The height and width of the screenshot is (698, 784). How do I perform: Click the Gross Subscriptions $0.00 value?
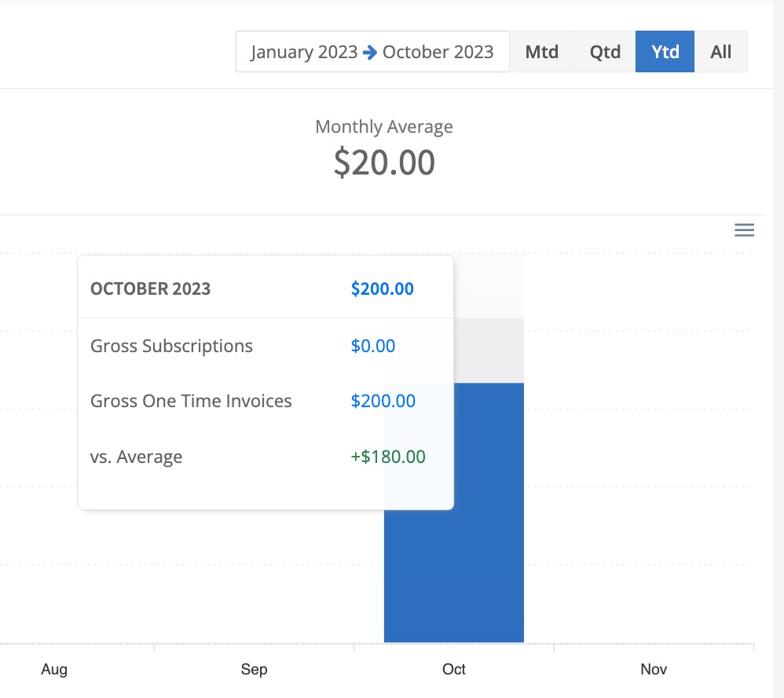pyautogui.click(x=373, y=346)
